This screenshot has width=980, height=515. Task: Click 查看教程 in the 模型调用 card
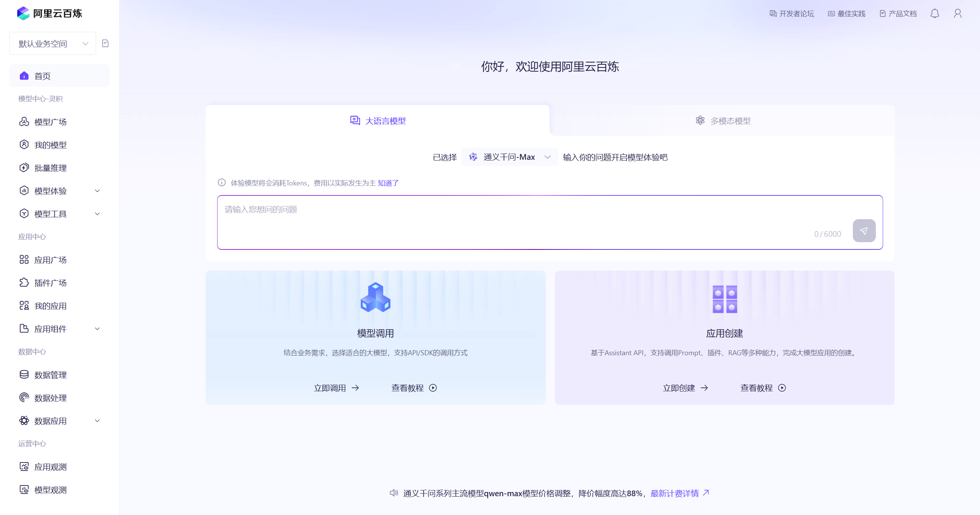(414, 388)
